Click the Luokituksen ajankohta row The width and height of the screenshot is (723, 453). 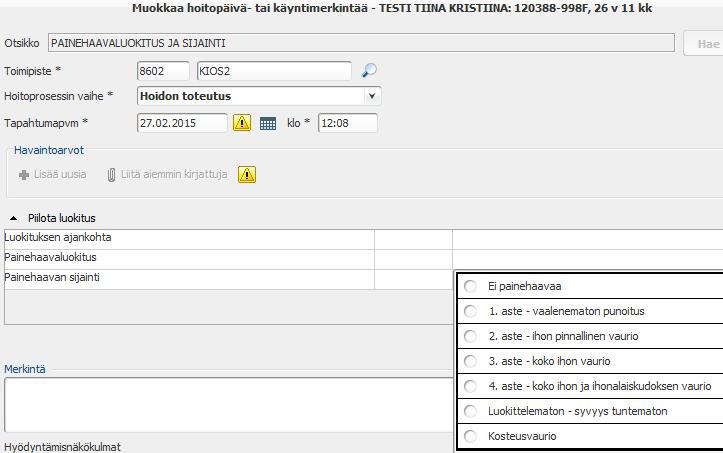[189, 239]
